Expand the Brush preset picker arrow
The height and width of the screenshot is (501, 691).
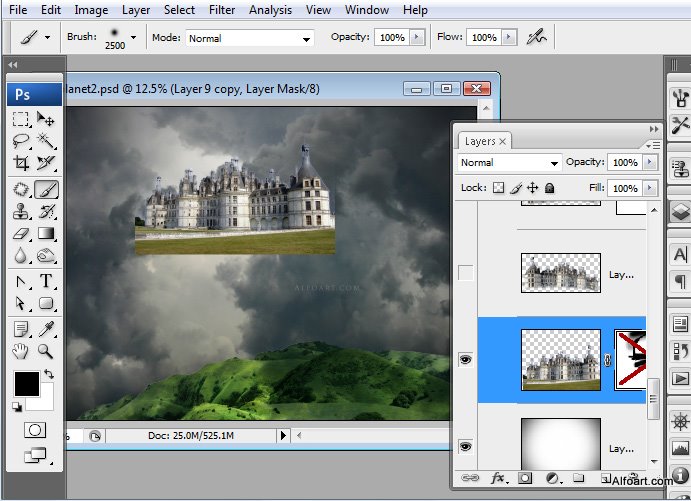point(133,38)
